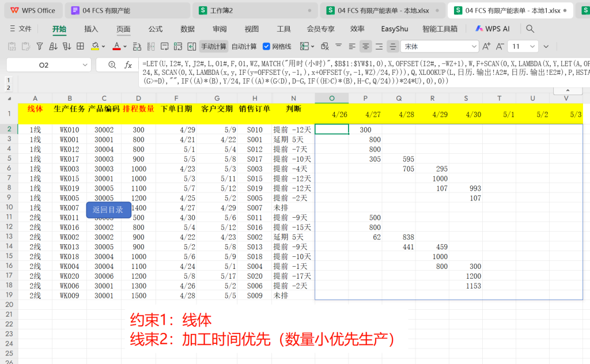Click outline level 1 button
The image size is (590, 364).
pyautogui.click(x=8, y=80)
